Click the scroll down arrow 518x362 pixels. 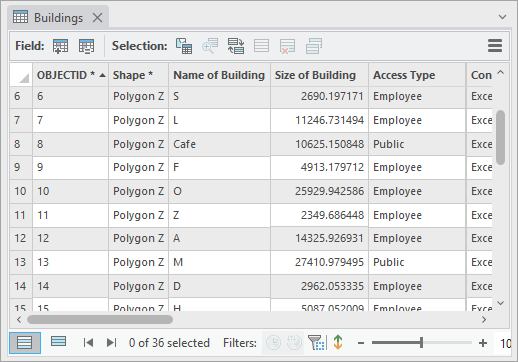pyautogui.click(x=500, y=303)
